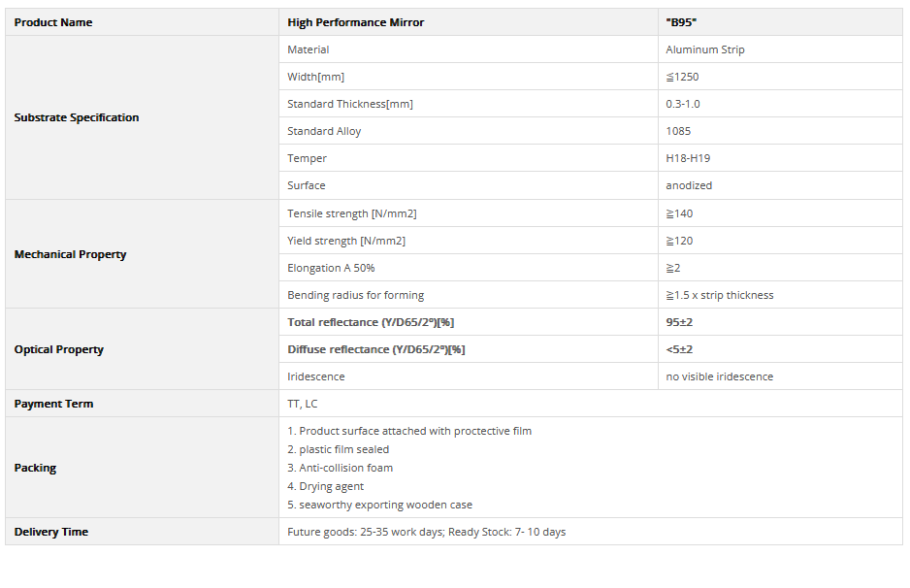Click the "anodized" surface value

(689, 185)
